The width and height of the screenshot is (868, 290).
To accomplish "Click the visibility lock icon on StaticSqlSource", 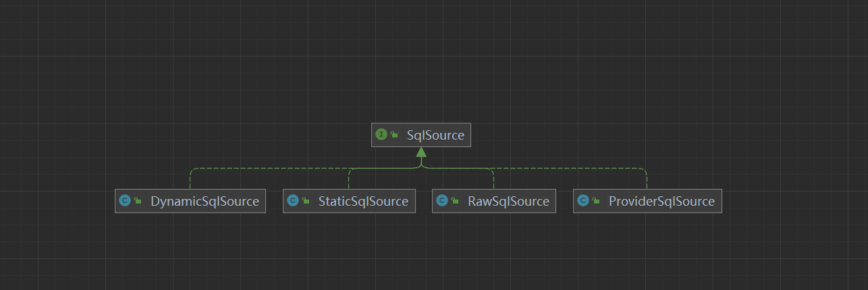I will point(306,201).
